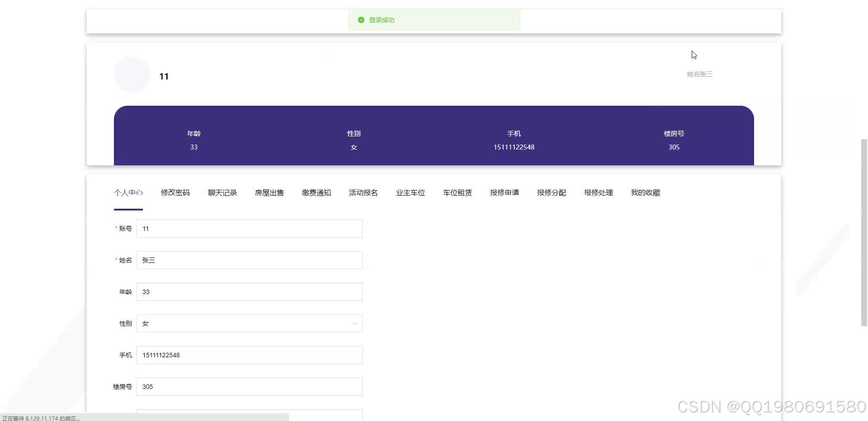Image resolution: width=868 pixels, height=421 pixels.
Task: Open the 车位租赁 tab
Action: (458, 193)
